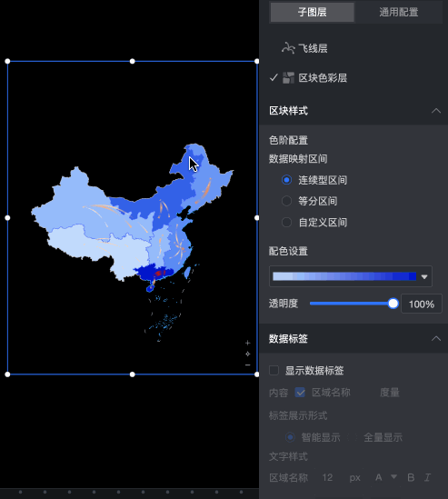The width and height of the screenshot is (448, 499).
Task: Select the 自定义区间 radio option
Action: 286,222
